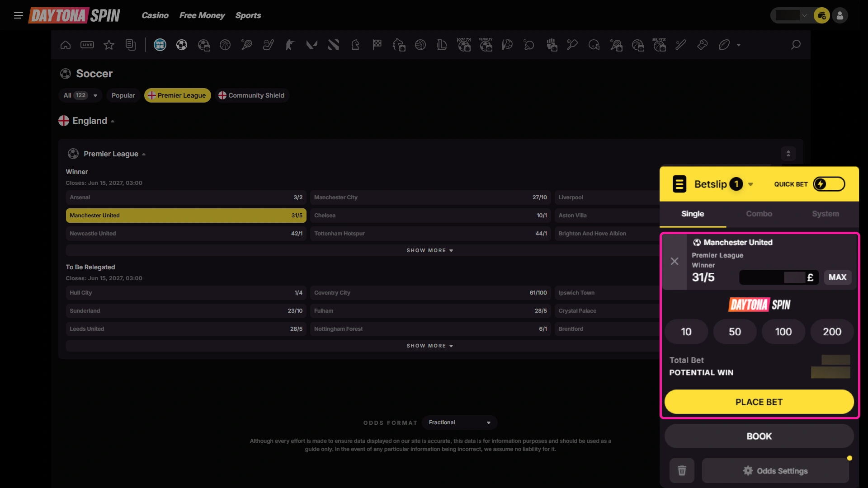Select the tennis racket sport icon
Image resolution: width=868 pixels, height=488 pixels.
[247, 45]
